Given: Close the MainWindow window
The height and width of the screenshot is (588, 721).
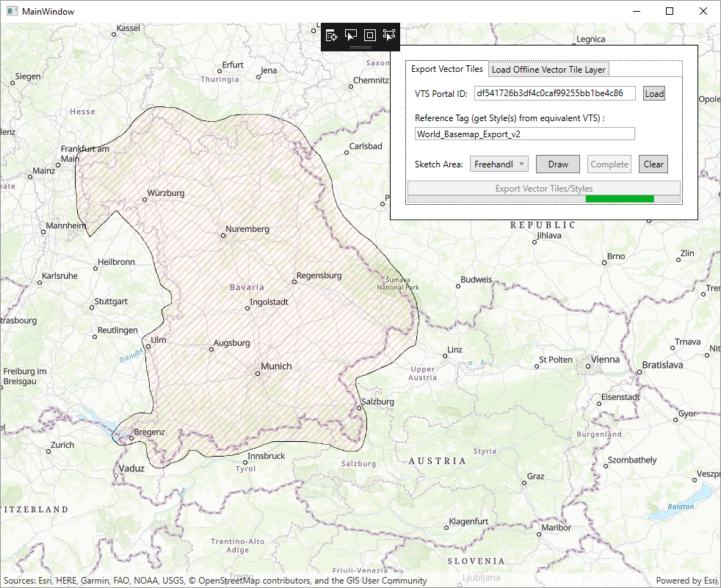Looking at the screenshot, I should point(703,12).
